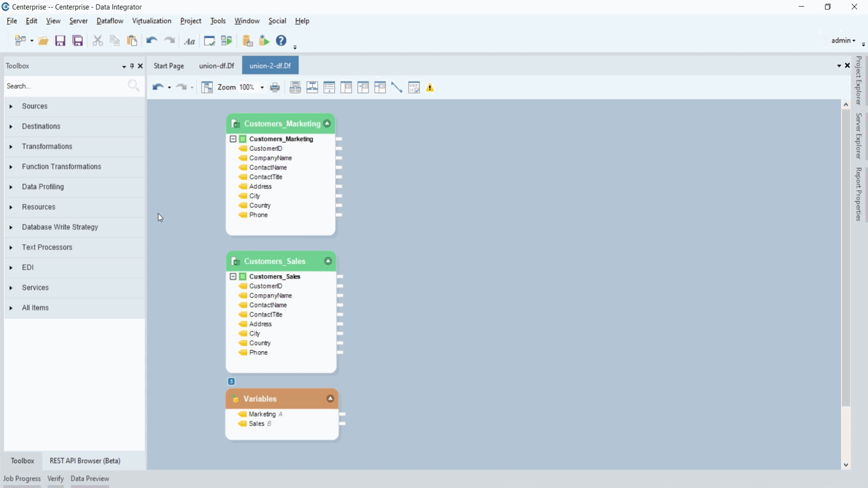Viewport: 868px width, 488px height.
Task: Click the print icon in the dataflow toolbar
Action: tap(275, 88)
